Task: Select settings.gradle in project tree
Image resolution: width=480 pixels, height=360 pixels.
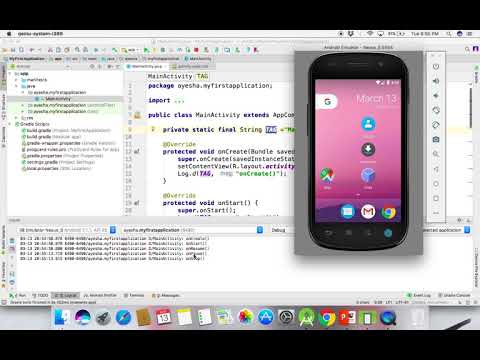Action: point(58,162)
